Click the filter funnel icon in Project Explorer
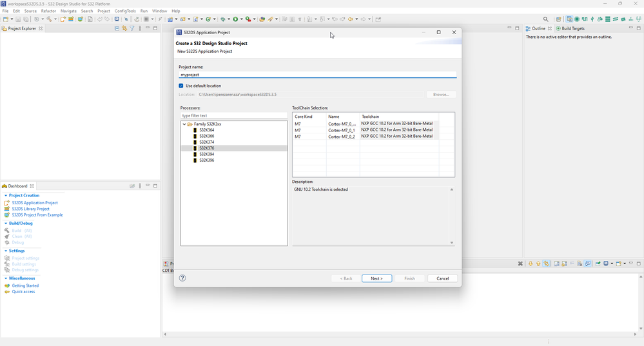Screen dimensions: 644x346 [132, 28]
